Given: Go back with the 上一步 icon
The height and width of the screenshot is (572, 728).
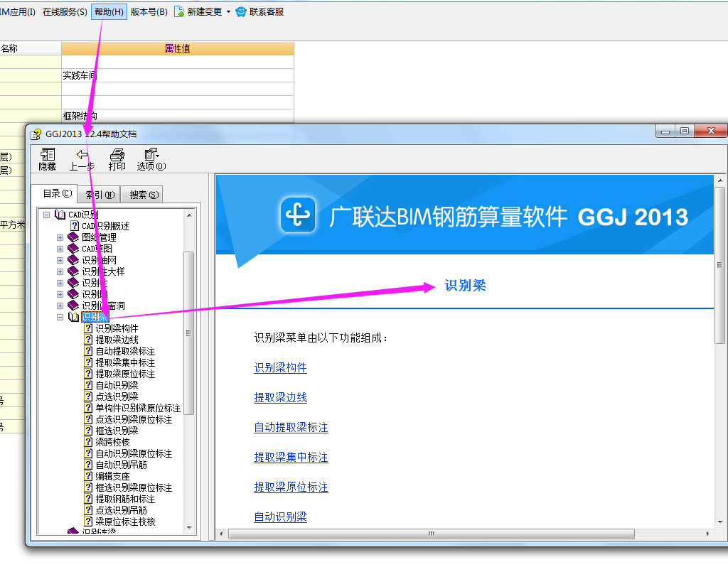Looking at the screenshot, I should [x=82, y=154].
